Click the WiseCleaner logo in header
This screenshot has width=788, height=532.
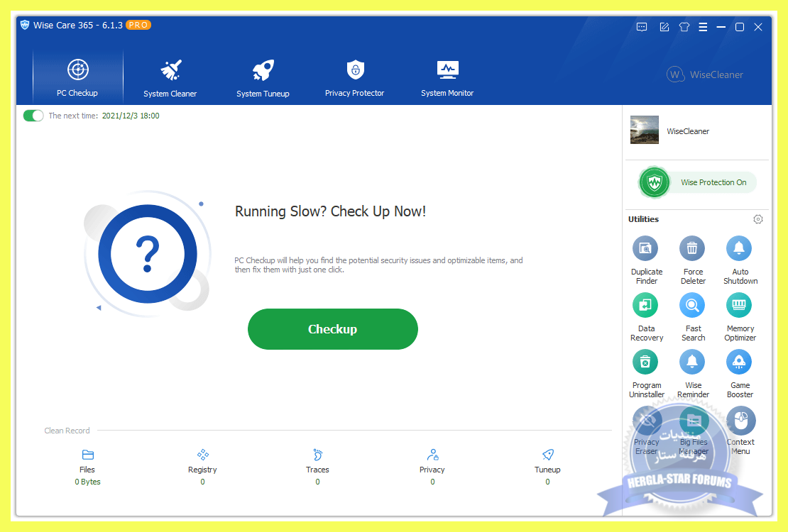[704, 74]
